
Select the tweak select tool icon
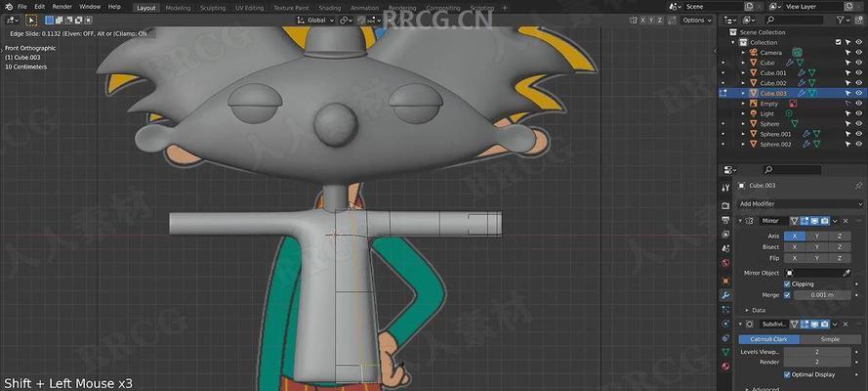click(31, 20)
